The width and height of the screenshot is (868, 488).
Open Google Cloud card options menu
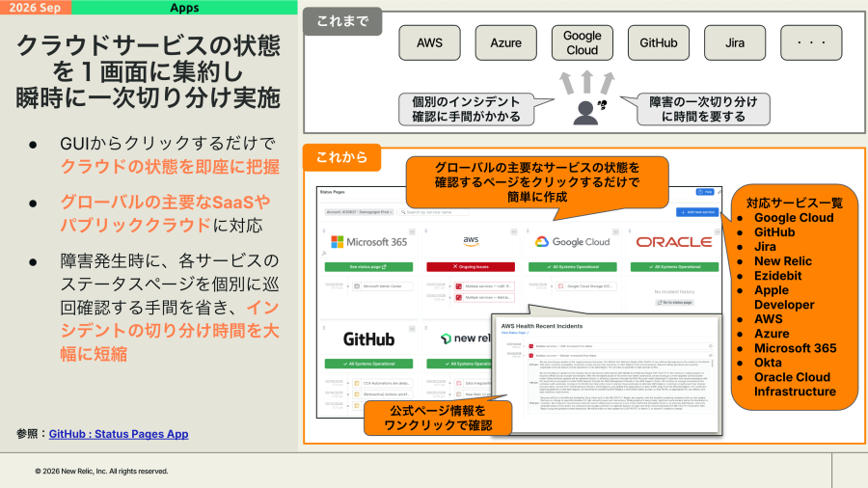pos(615,231)
